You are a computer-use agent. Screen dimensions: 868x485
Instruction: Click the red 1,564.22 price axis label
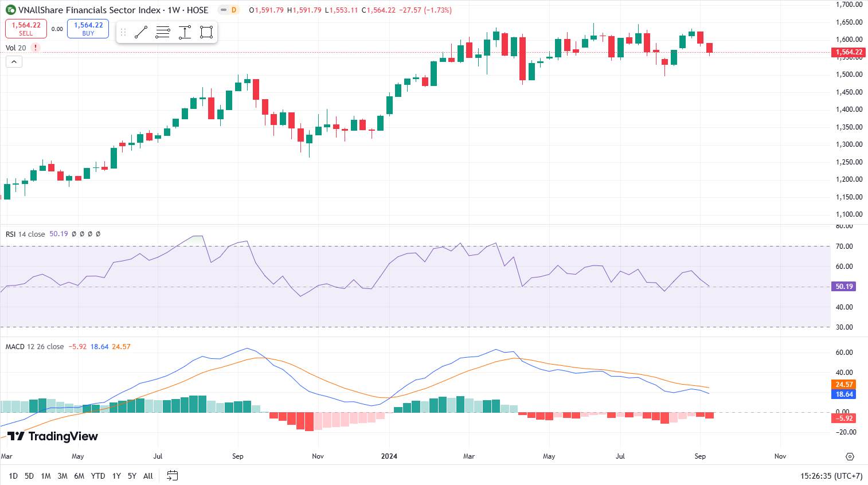pyautogui.click(x=848, y=52)
